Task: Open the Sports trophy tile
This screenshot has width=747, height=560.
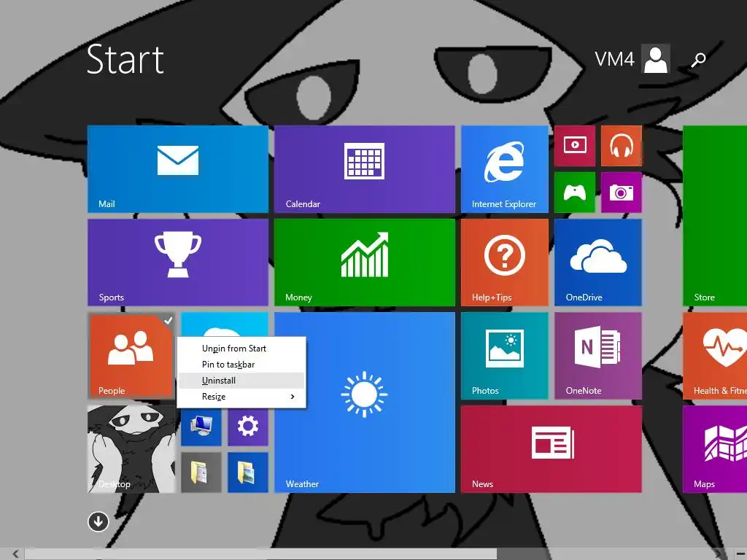Action: (178, 262)
